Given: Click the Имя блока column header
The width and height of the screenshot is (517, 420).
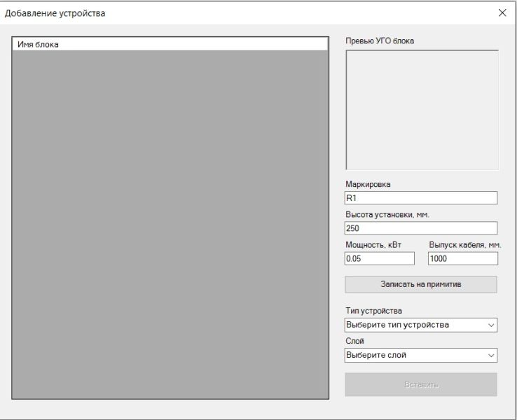Looking at the screenshot, I should click(170, 45).
